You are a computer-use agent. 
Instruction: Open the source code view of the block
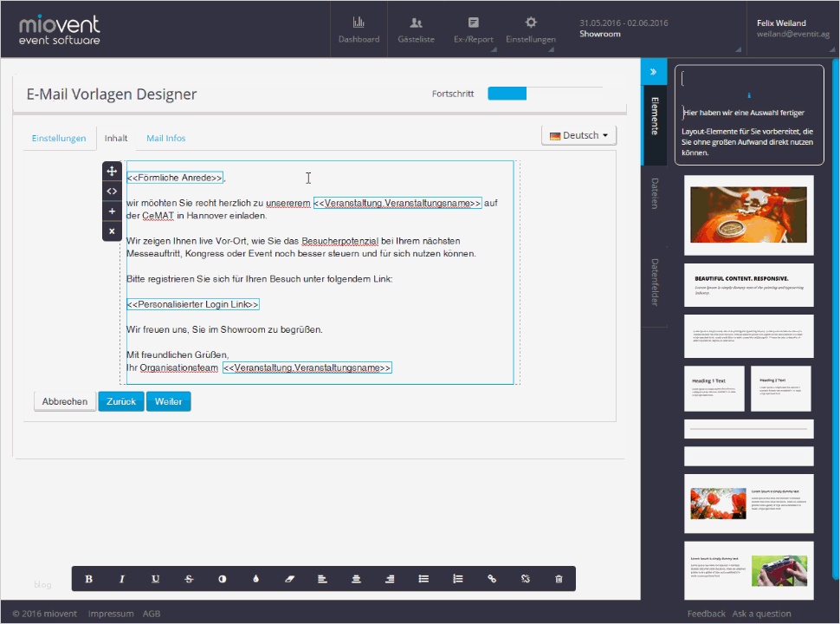pyautogui.click(x=112, y=191)
